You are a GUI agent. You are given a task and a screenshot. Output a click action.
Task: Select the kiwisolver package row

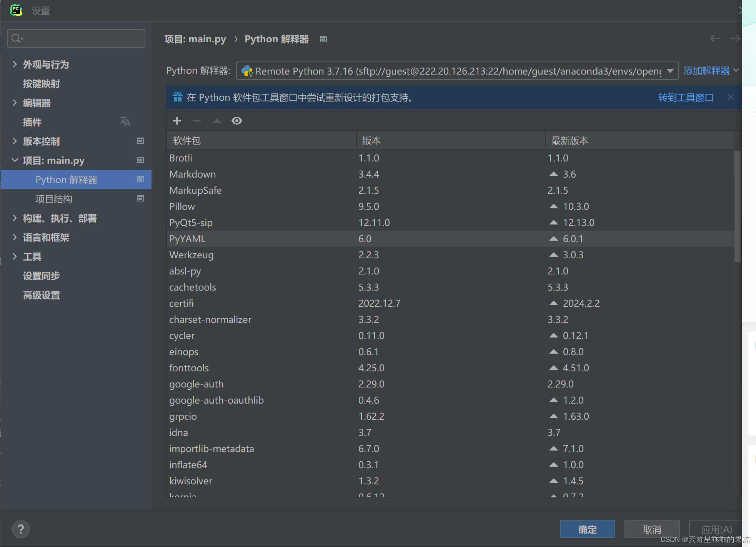click(450, 481)
